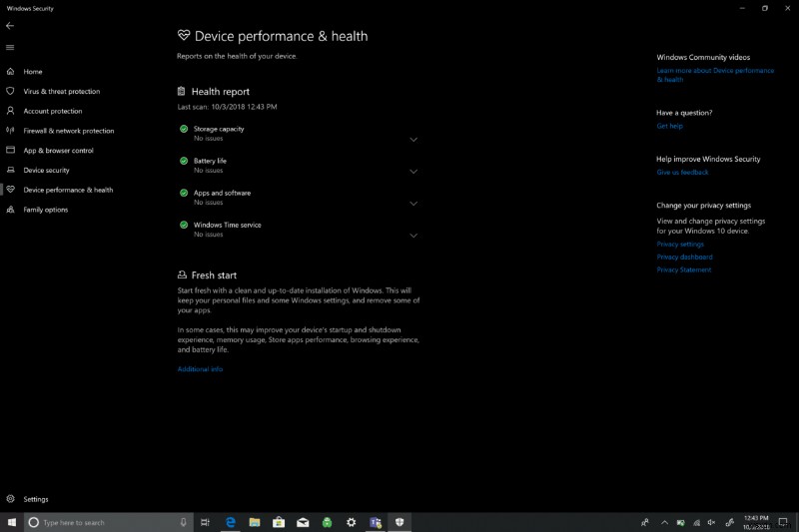Click the Windows Time service green check icon
This screenshot has height=532, width=799.
point(184,225)
